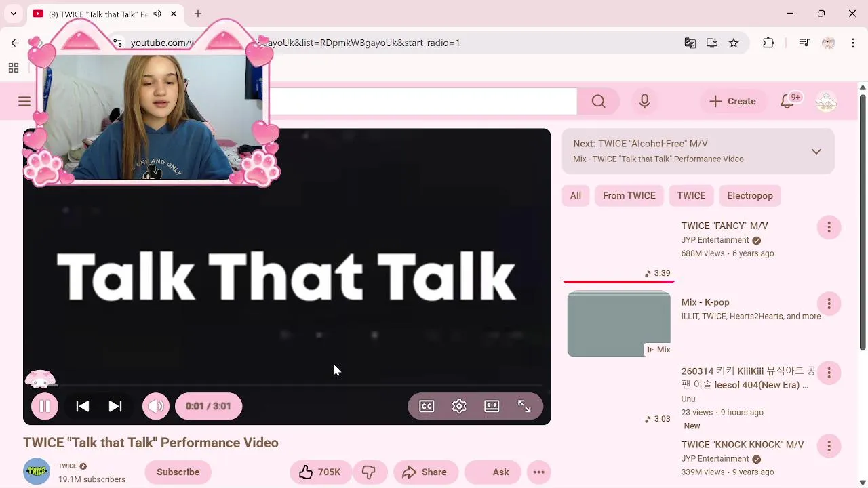
Task: Mute the tab via speaker icon
Action: (157, 14)
